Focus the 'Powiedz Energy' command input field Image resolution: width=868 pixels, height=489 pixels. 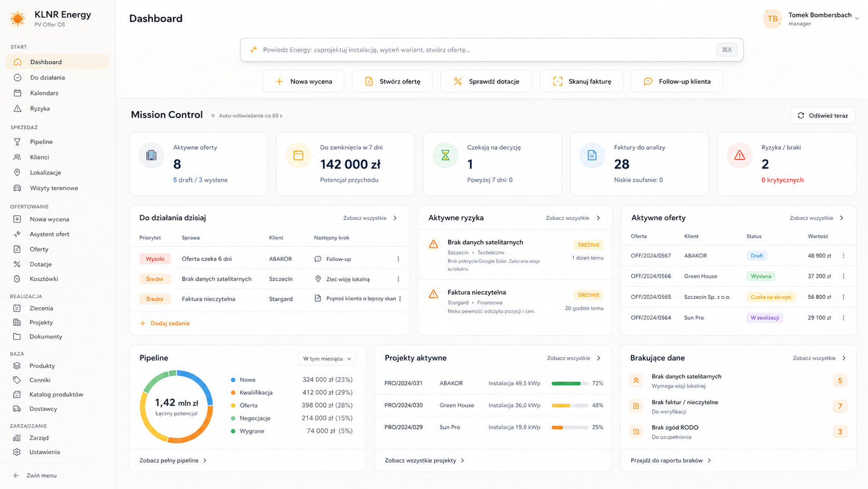click(492, 50)
